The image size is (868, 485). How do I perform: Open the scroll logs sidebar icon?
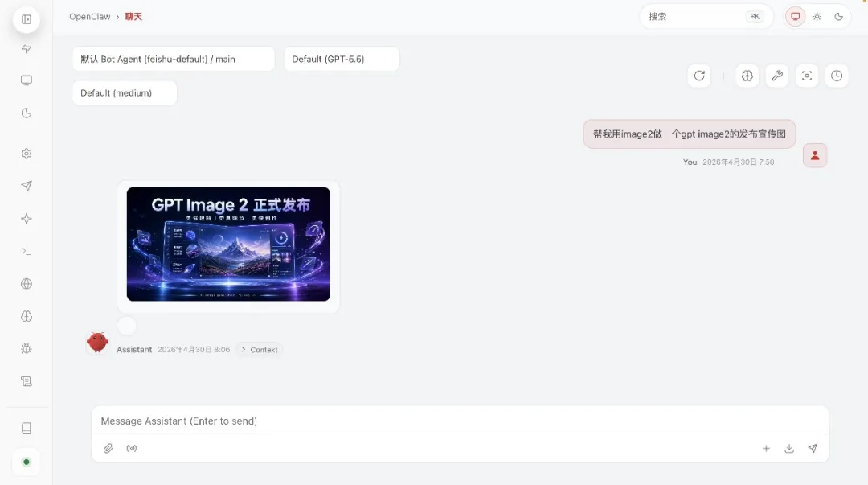click(x=26, y=381)
